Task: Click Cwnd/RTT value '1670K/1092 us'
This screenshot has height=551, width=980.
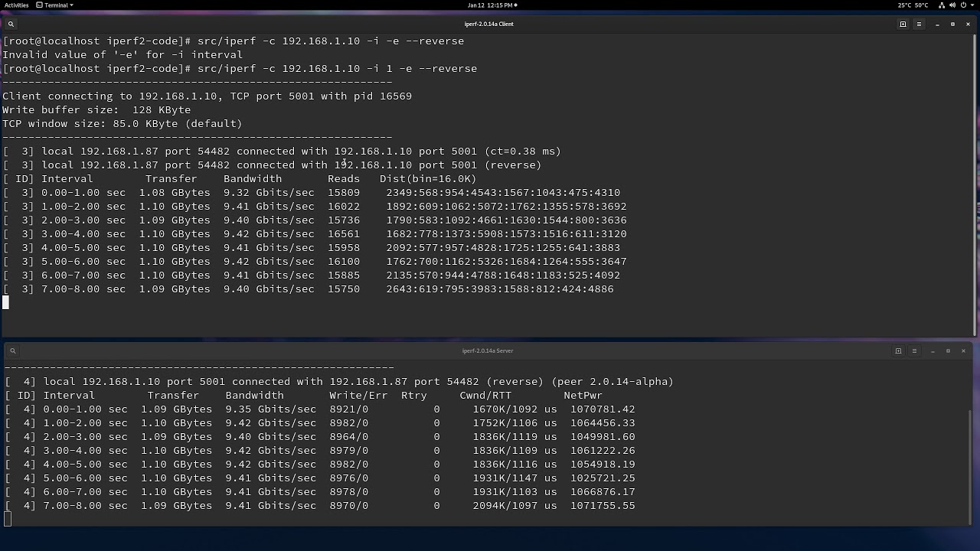Action: pyautogui.click(x=514, y=409)
